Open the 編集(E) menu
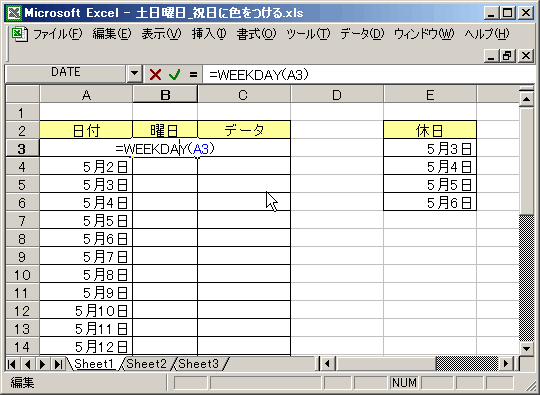This screenshot has width=540, height=395. coord(112,34)
